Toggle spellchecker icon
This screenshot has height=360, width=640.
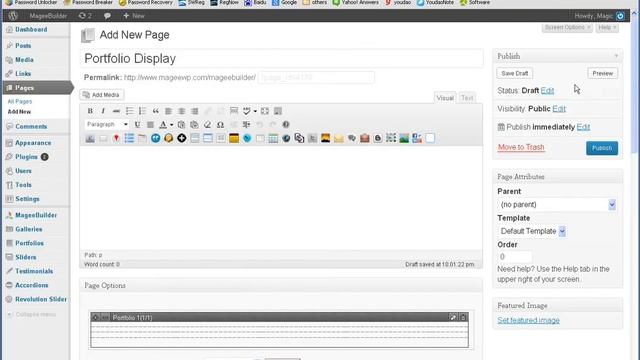click(247, 111)
